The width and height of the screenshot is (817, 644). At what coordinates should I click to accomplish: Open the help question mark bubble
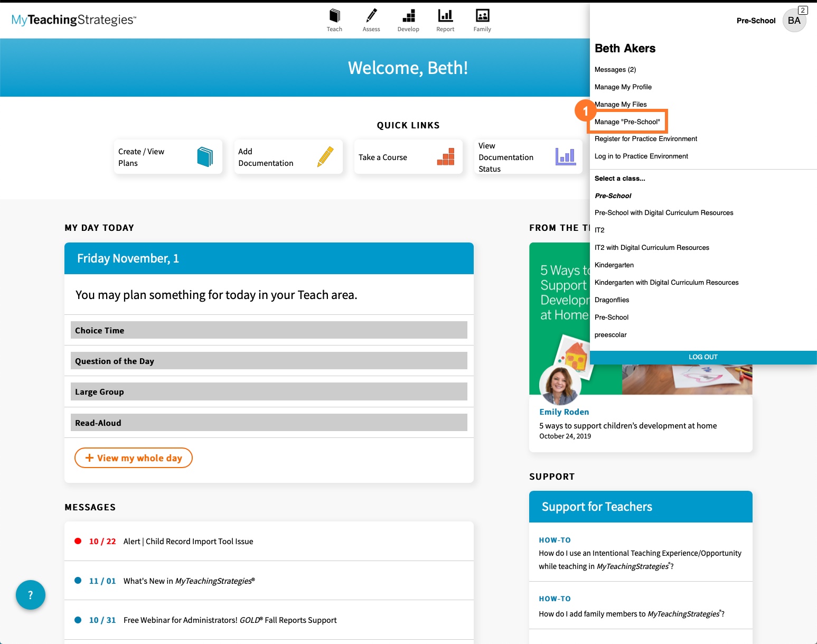click(31, 595)
